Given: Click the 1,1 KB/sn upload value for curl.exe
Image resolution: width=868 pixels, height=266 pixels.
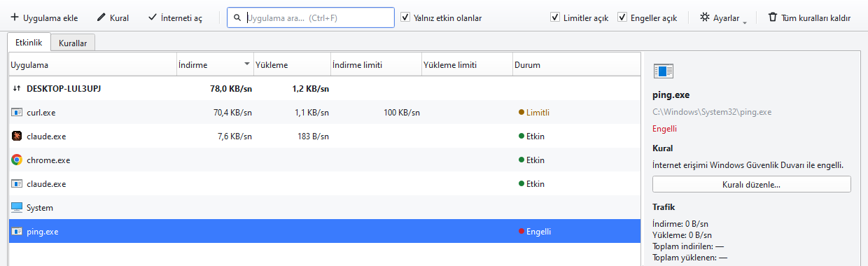Looking at the screenshot, I should [x=311, y=113].
